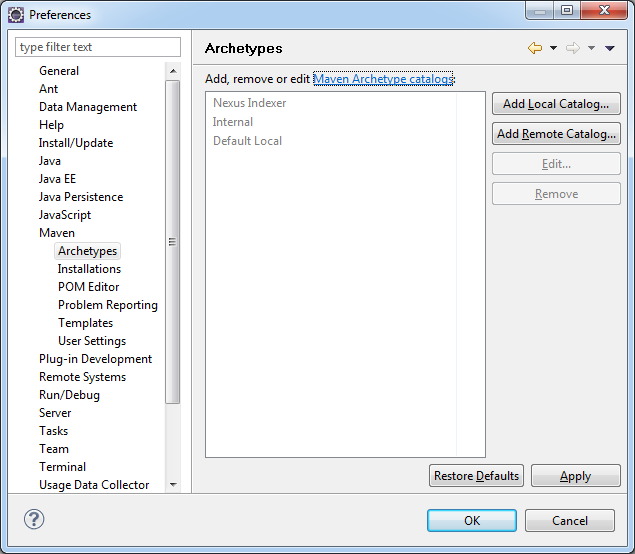This screenshot has height=554, width=635.
Task: Click Add Local Catalog button
Action: (556, 104)
